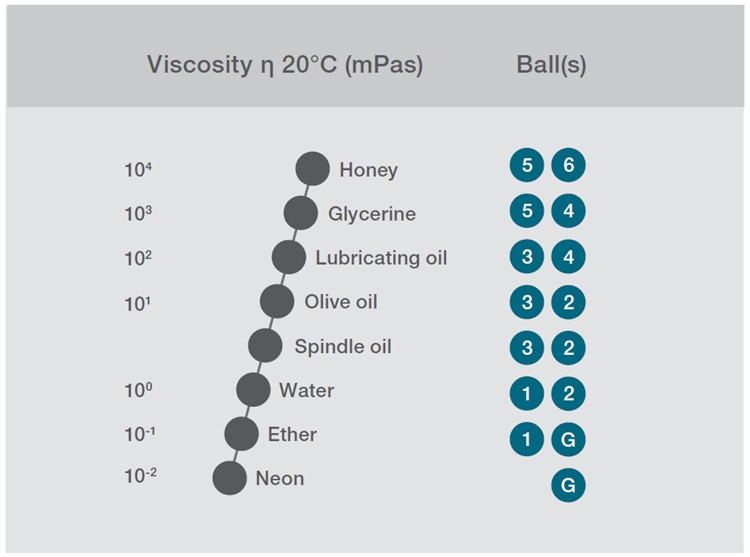
Task: Select ball G in the Ether row
Action: click(x=568, y=439)
